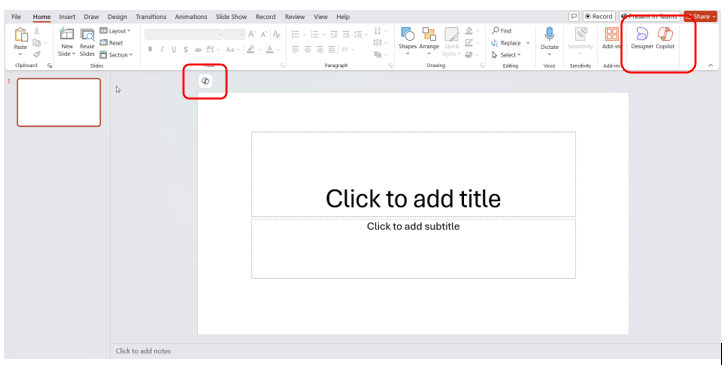This screenshot has height=368, width=728.
Task: Open the Transitions tab
Action: [151, 17]
